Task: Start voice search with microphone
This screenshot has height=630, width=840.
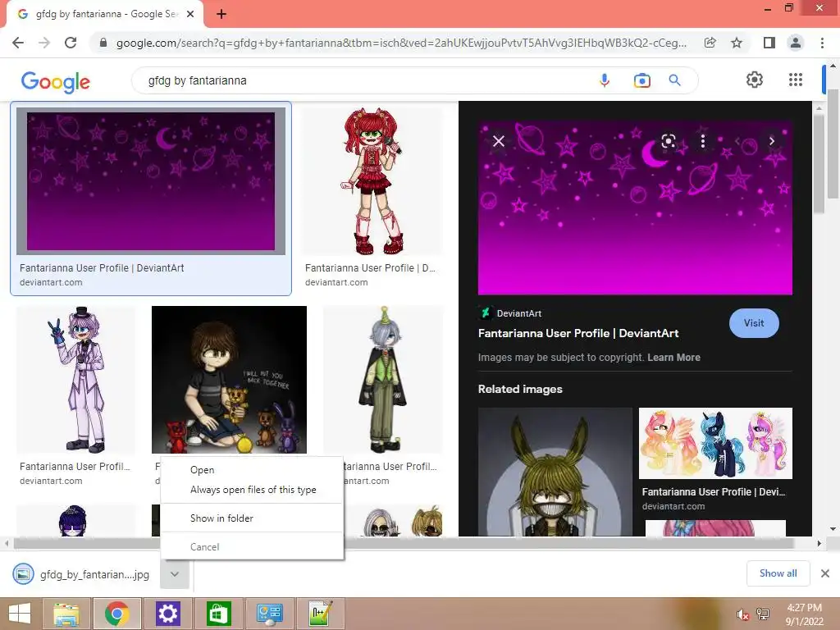Action: point(605,80)
